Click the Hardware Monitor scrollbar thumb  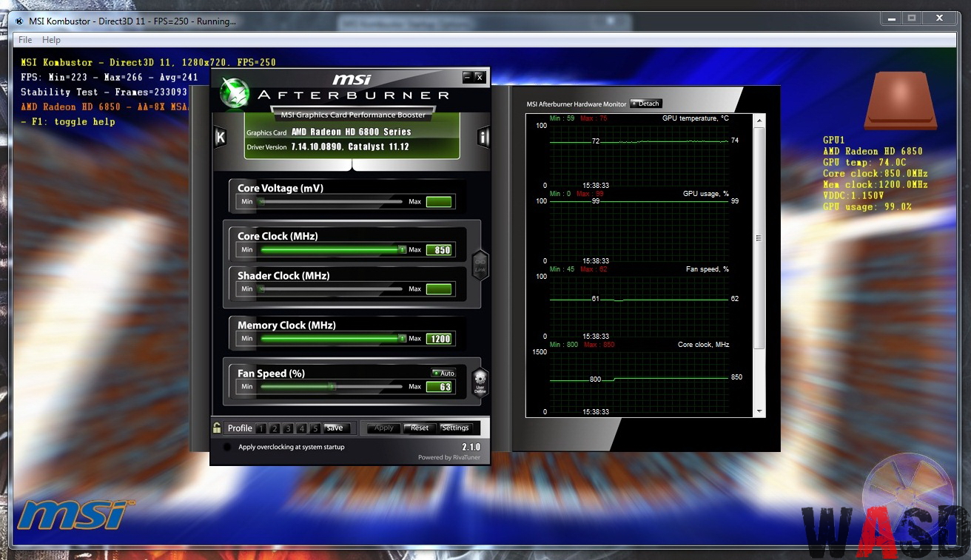pos(759,238)
